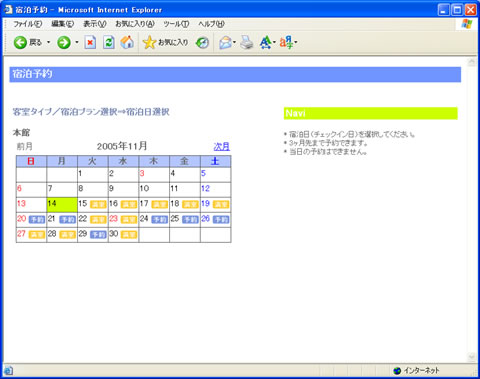Screen dimensions: 480x379
Task: Click calendar date 3
Action: click(x=142, y=173)
